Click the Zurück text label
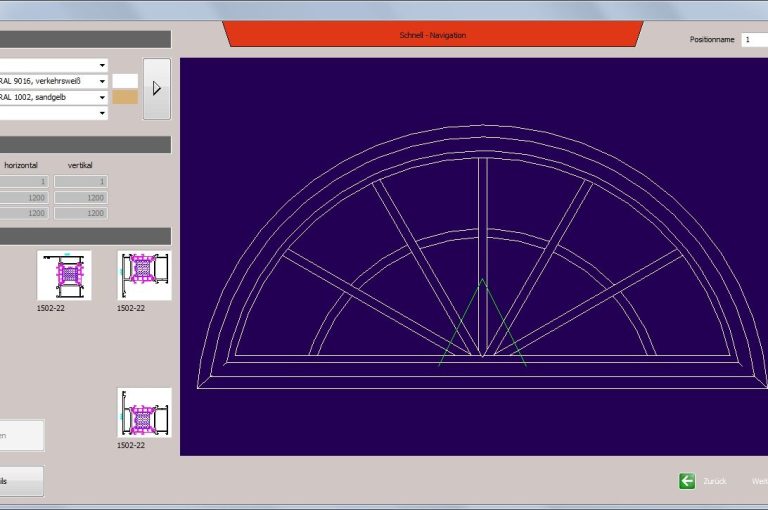This screenshot has width=768, height=510. 715,481
